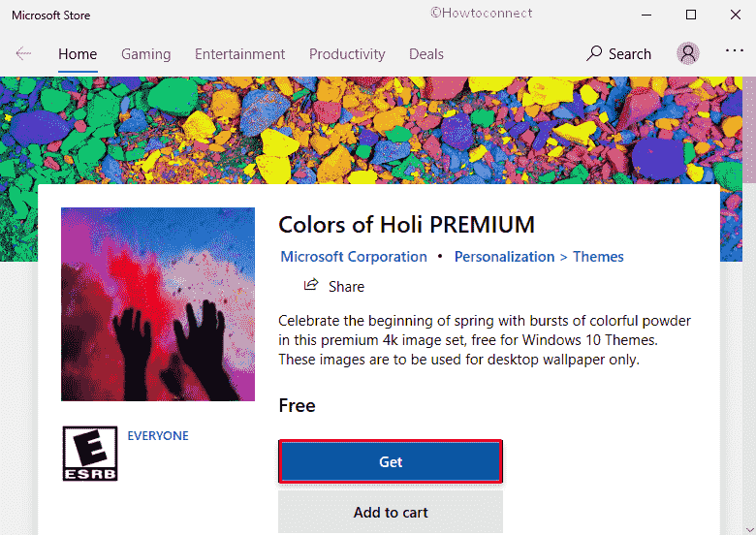This screenshot has width=756, height=535.
Task: Switch to the Home tab
Action: pos(78,54)
